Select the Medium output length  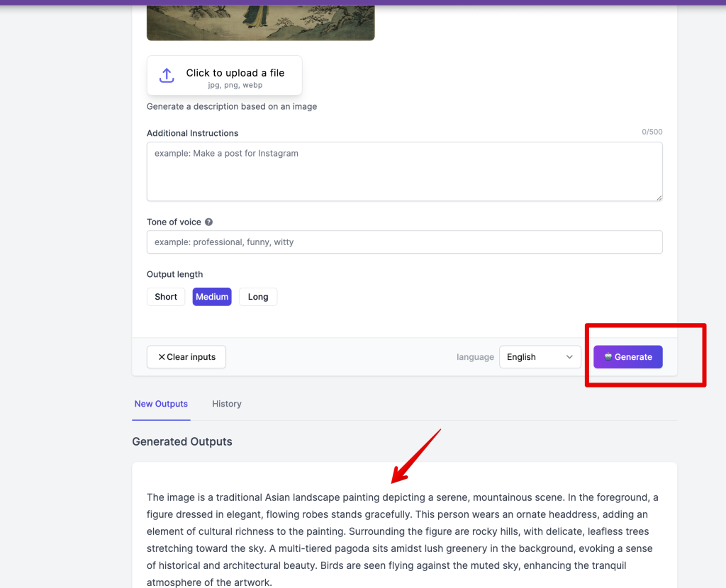click(212, 297)
